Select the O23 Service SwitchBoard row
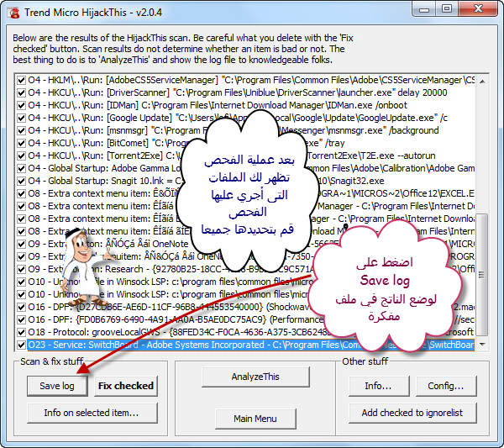This screenshot has width=504, height=448. (x=251, y=345)
